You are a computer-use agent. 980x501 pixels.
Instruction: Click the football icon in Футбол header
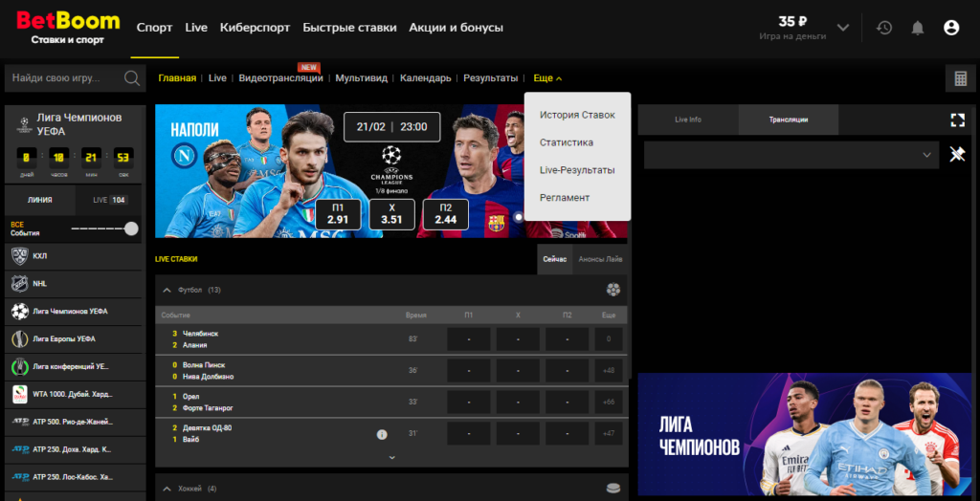pyautogui.click(x=613, y=290)
